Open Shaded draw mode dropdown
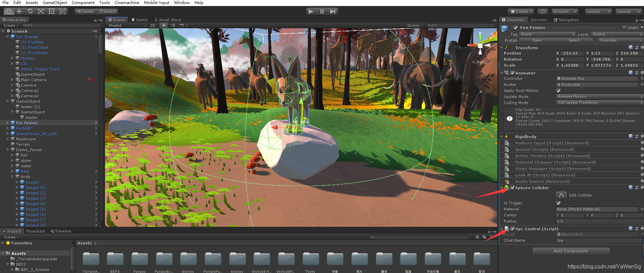Image resolution: width=644 pixels, height=273 pixels. [127, 25]
